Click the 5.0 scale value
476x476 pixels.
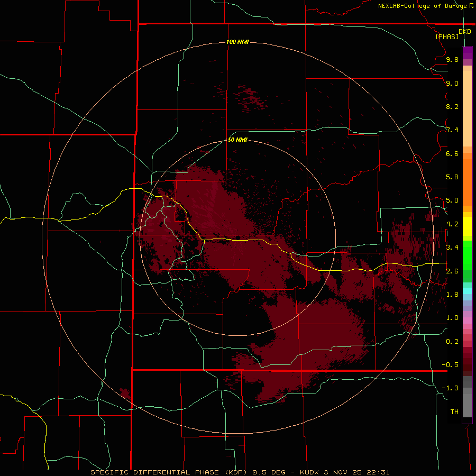(452, 200)
